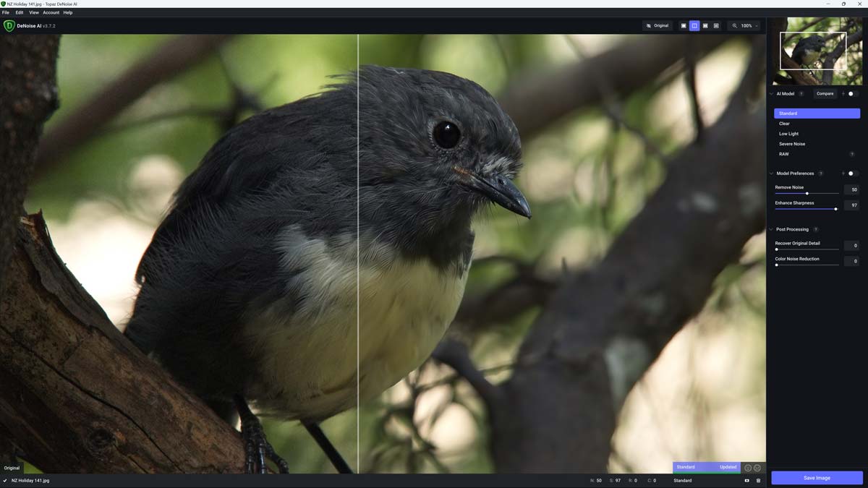Screen dimensions: 868x488
Task: Click the Save Image button
Action: click(x=817, y=477)
